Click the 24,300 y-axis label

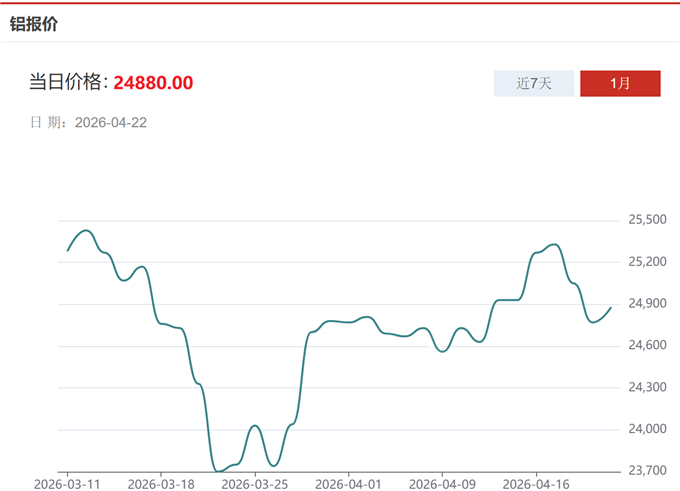(647, 388)
